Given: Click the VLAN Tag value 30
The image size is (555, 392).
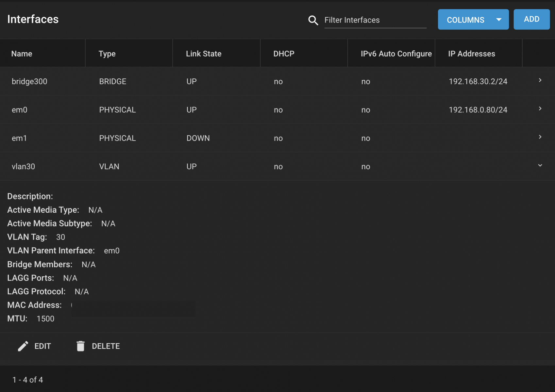Looking at the screenshot, I should [x=60, y=237].
